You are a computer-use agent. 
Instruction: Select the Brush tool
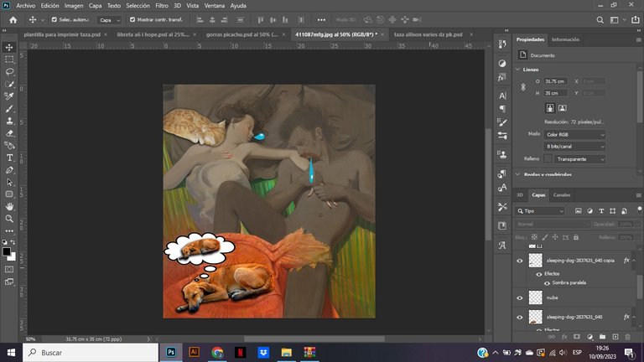pyautogui.click(x=9, y=109)
